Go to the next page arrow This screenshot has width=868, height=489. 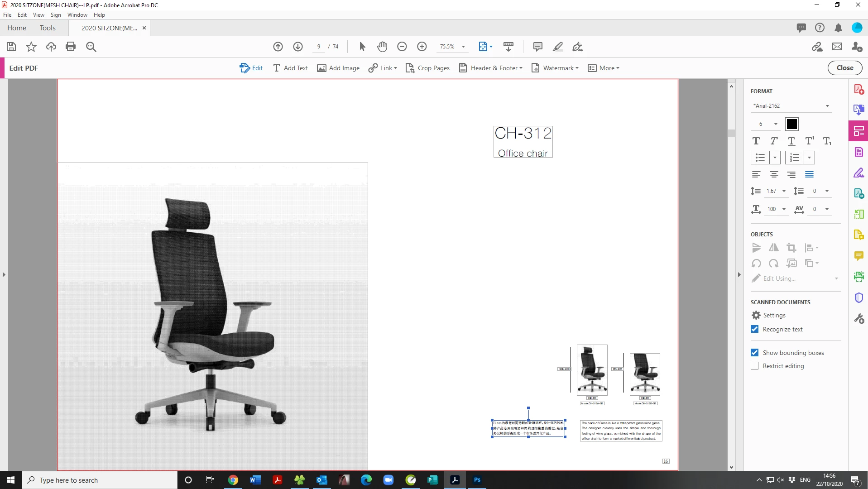click(x=298, y=47)
